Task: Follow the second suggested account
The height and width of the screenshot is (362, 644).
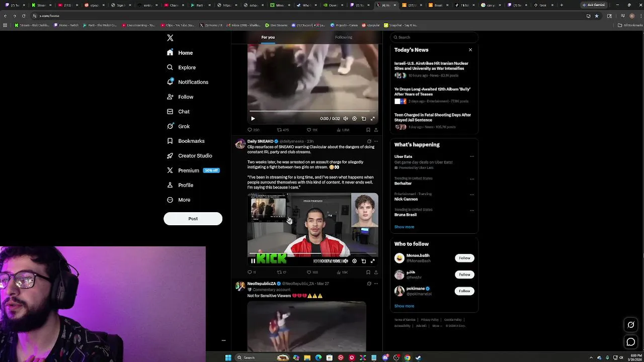Action: click(464, 275)
